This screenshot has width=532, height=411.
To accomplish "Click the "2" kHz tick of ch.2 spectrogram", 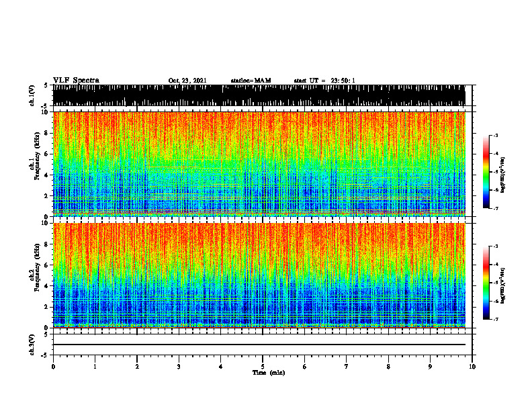I will click(46, 307).
